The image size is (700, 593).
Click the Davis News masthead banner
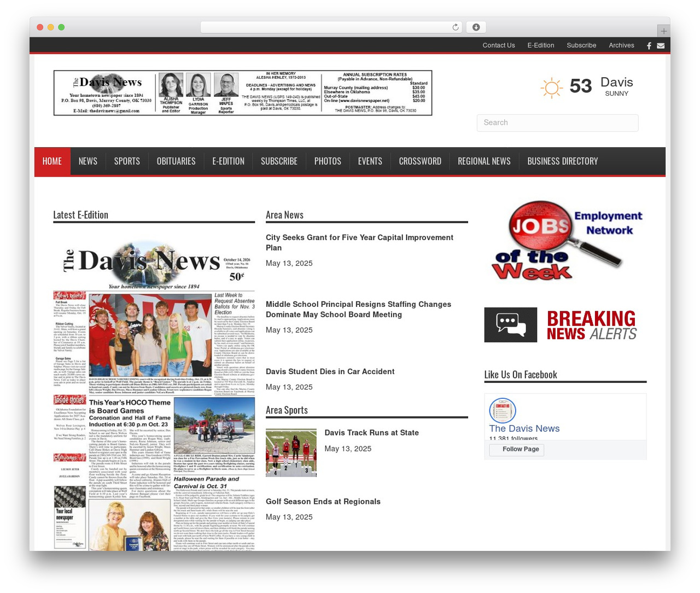point(243,92)
